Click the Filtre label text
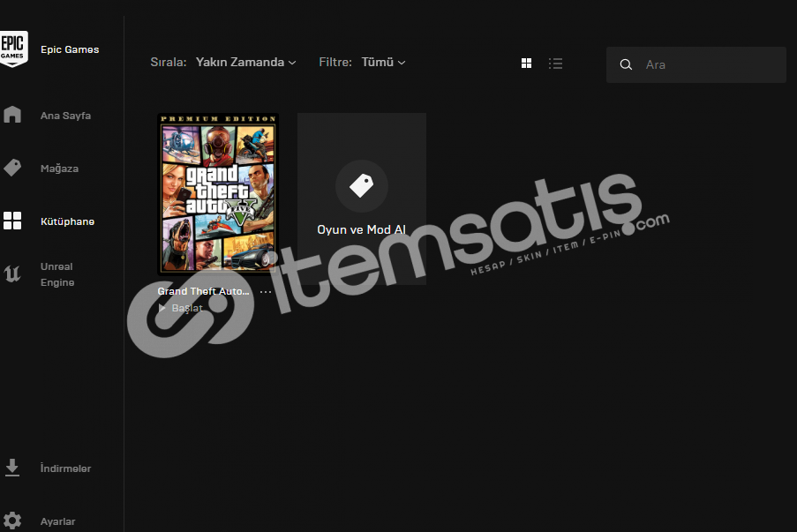Viewport: 797px width, 532px height. [335, 62]
